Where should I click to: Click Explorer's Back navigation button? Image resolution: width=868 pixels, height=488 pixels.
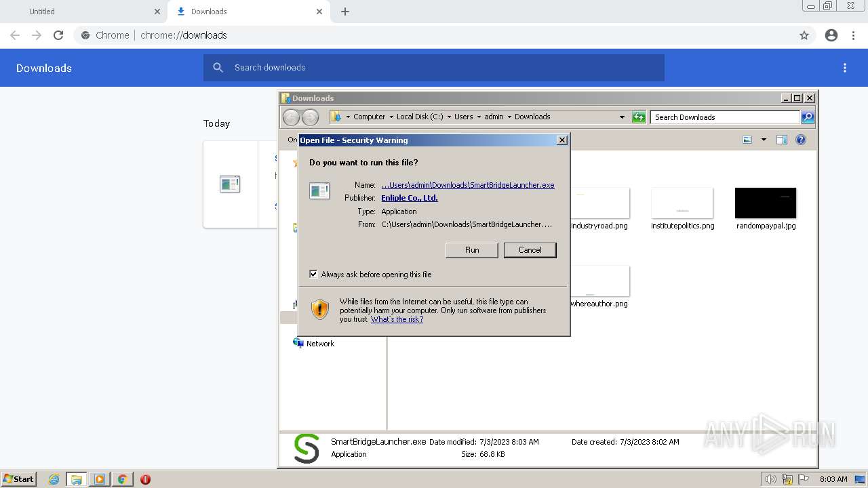pyautogui.click(x=291, y=117)
